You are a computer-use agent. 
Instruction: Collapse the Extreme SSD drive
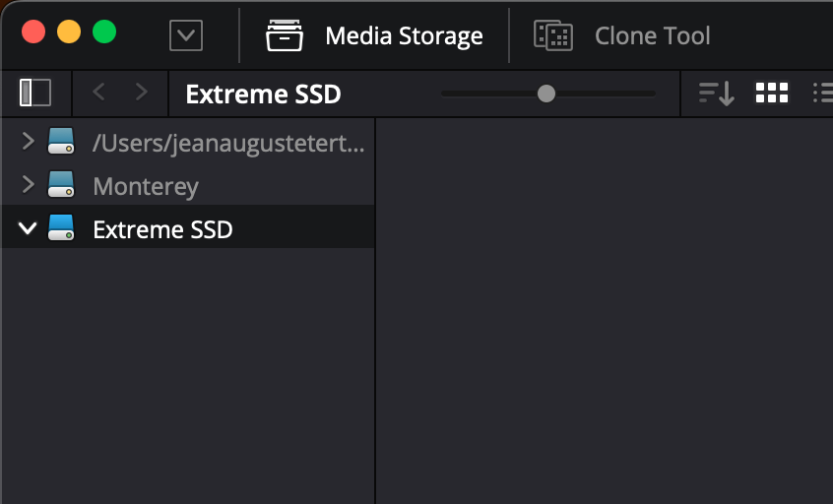tap(28, 228)
